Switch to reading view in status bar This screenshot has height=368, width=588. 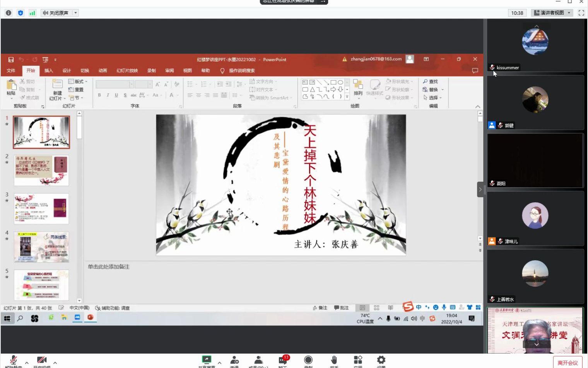[x=391, y=308]
